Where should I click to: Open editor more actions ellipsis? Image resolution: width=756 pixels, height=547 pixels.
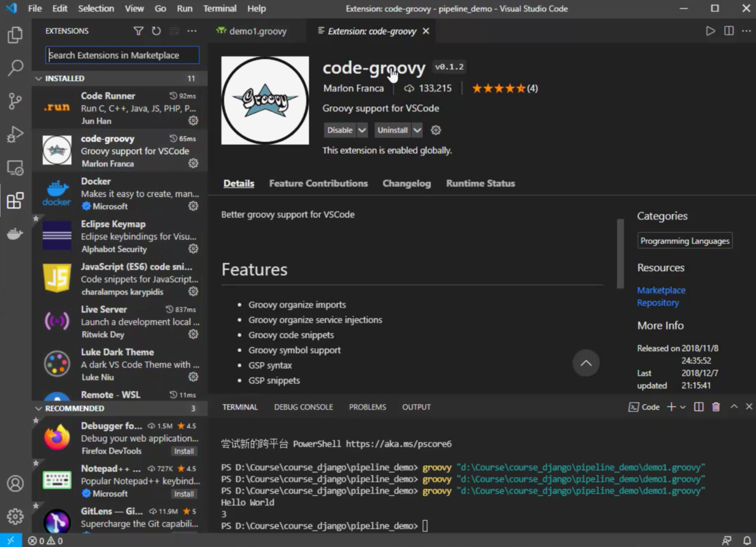pyautogui.click(x=746, y=31)
